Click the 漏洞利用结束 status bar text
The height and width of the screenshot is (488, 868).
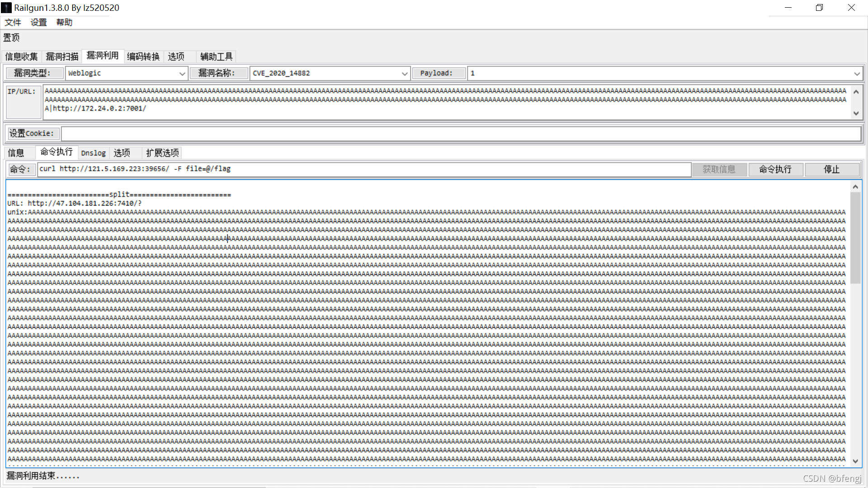point(43,476)
